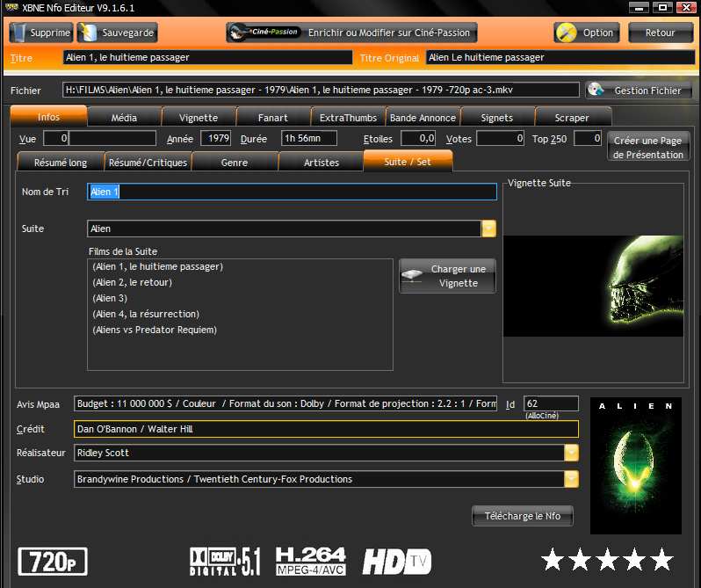
Task: Expand the Suite dropdown arrow
Action: [x=488, y=229]
